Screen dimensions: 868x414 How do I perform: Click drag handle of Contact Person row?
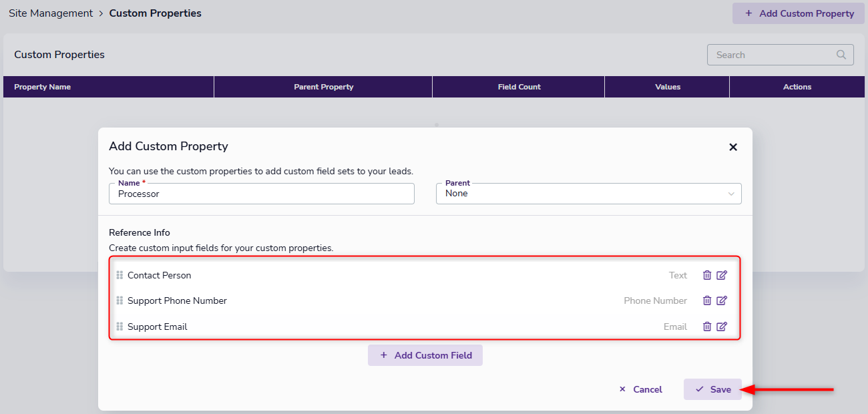tap(120, 275)
